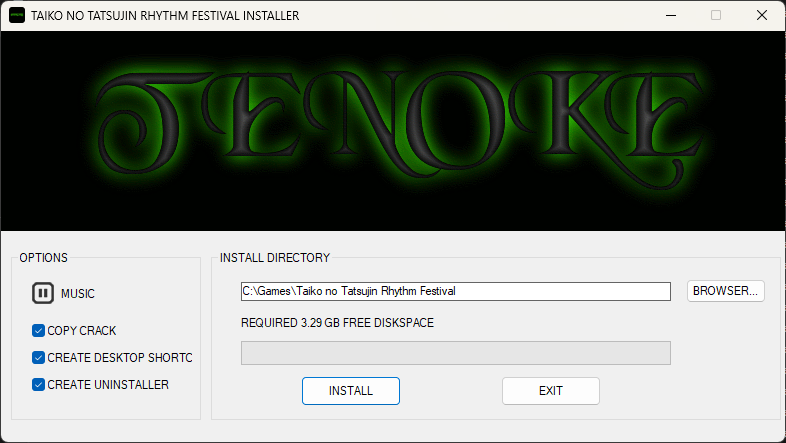Close the installer window
The width and height of the screenshot is (786, 443).
pos(762,15)
